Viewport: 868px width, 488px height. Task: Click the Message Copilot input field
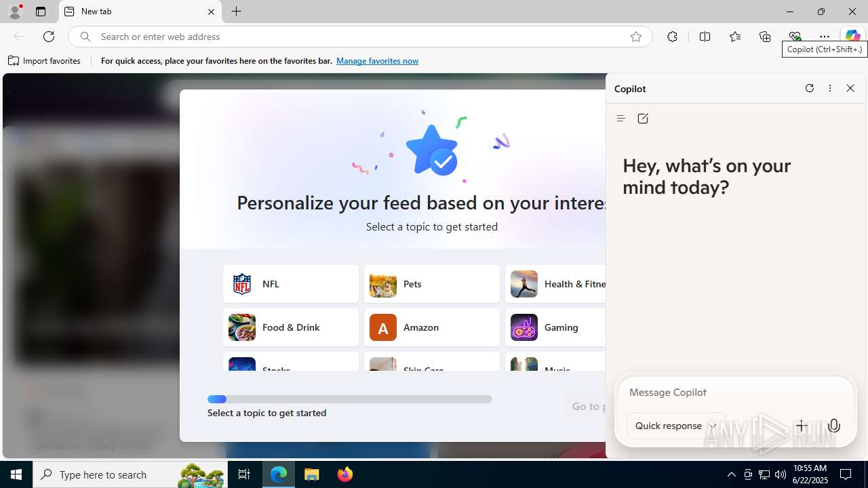point(735,392)
